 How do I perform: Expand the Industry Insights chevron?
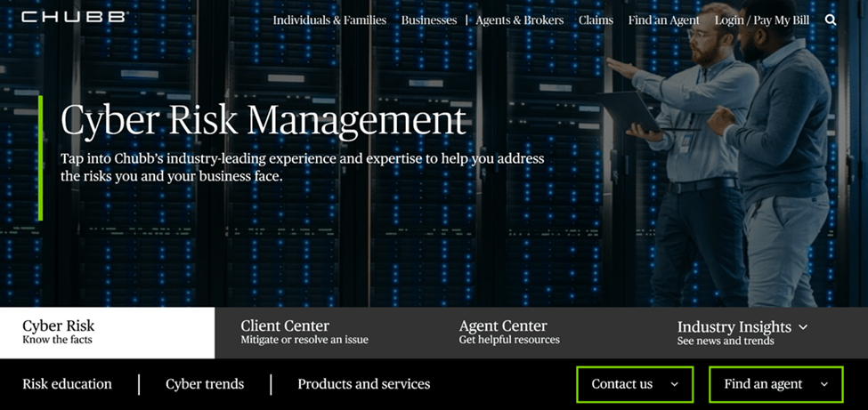(x=803, y=327)
